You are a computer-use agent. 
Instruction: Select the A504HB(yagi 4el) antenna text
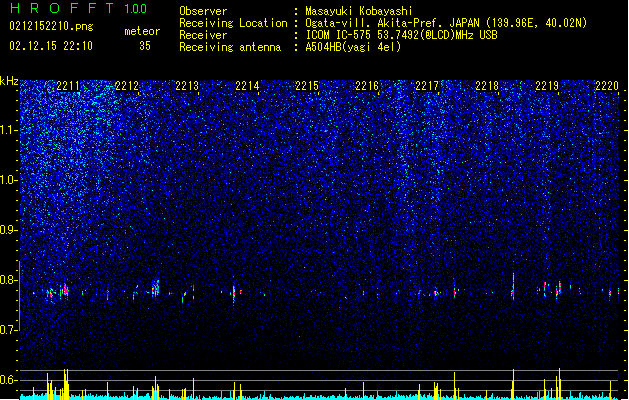(353, 47)
